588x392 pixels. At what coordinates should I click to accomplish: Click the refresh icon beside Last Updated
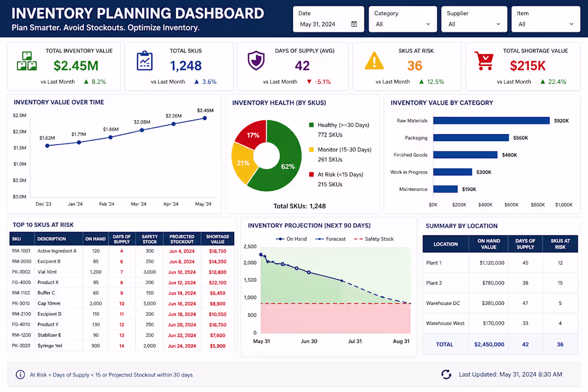pyautogui.click(x=446, y=374)
